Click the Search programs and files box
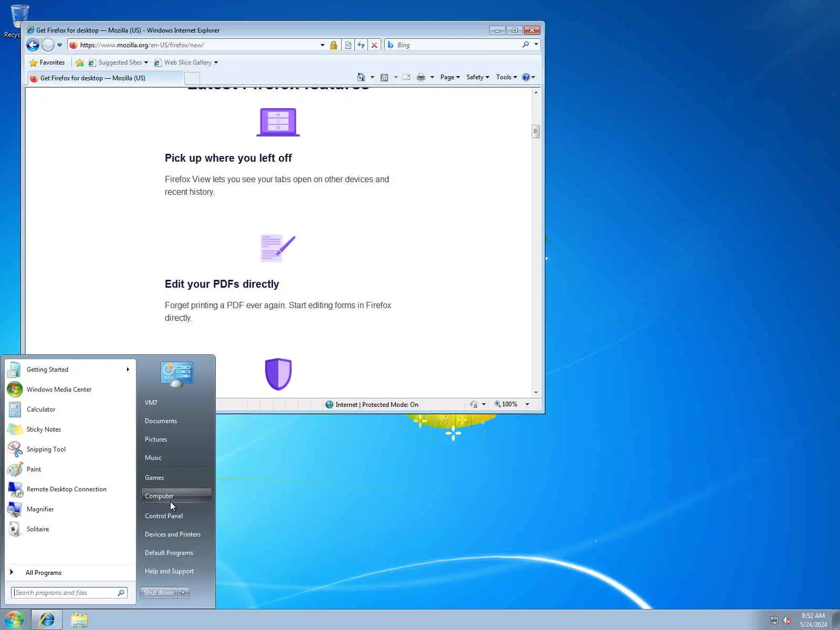840x630 pixels. point(69,593)
